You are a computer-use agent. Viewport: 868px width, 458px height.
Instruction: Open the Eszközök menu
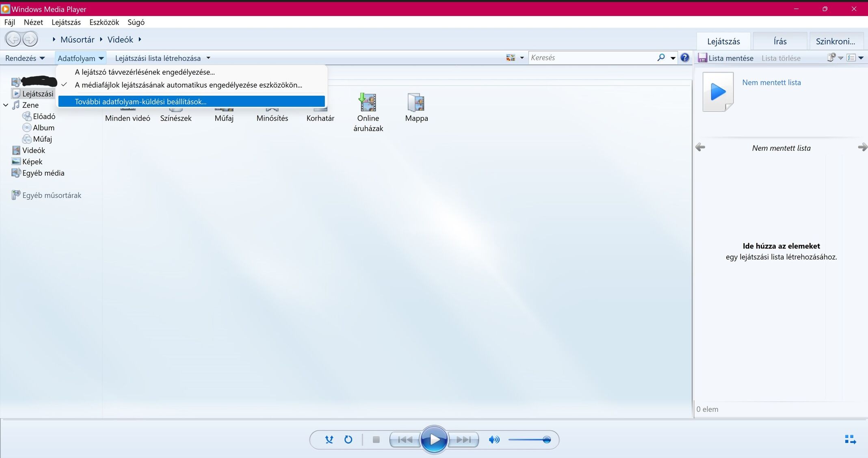click(104, 22)
